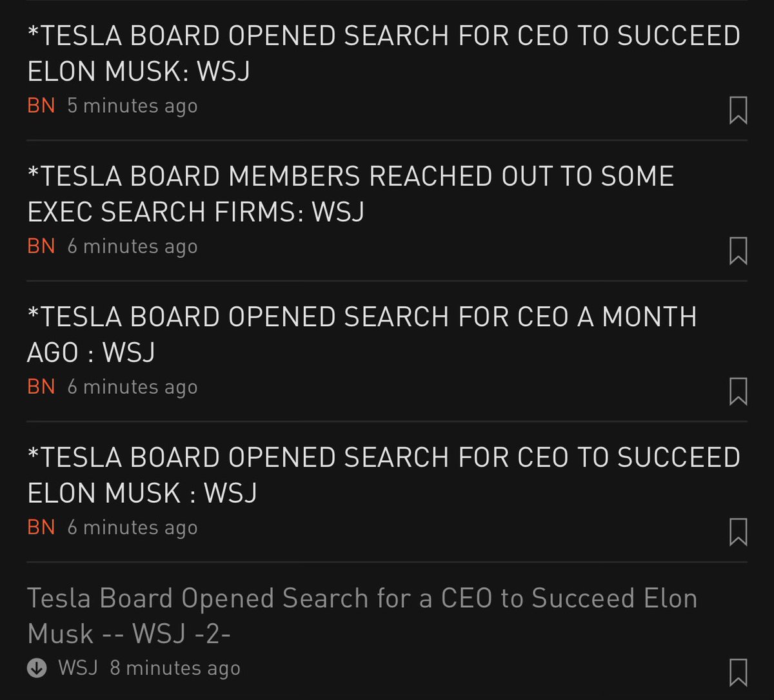Image resolution: width=774 pixels, height=700 pixels.
Task: Click BN tag under CEO A MONTH AGO
Action: click(x=41, y=387)
